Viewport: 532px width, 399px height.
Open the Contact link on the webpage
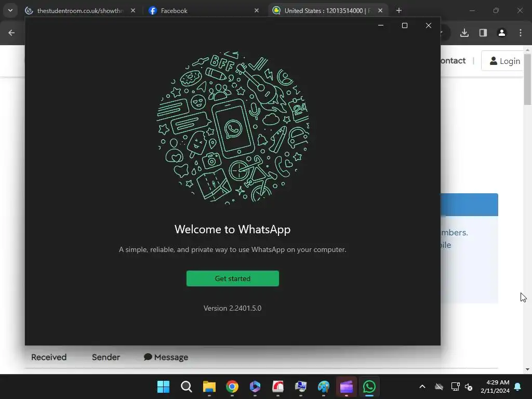[x=453, y=61]
